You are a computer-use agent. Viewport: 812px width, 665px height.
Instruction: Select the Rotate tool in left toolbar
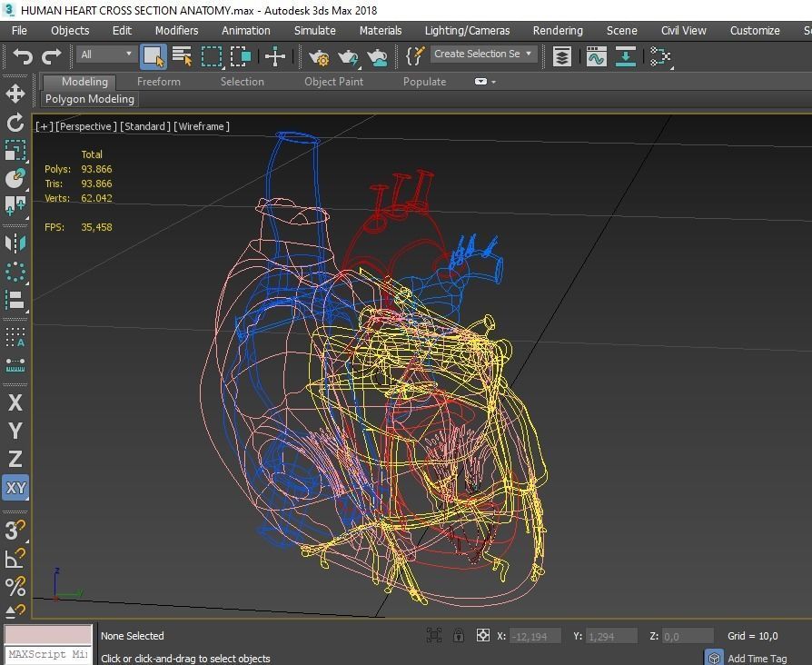tap(15, 123)
